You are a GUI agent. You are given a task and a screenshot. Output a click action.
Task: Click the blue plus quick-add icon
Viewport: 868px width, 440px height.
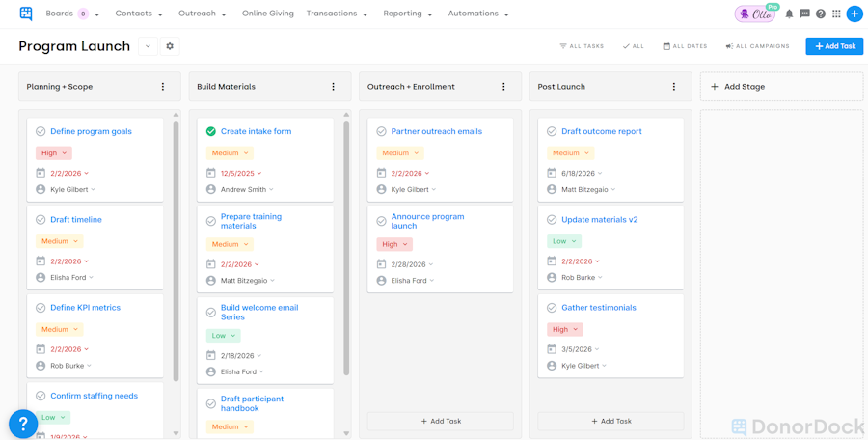tap(854, 14)
